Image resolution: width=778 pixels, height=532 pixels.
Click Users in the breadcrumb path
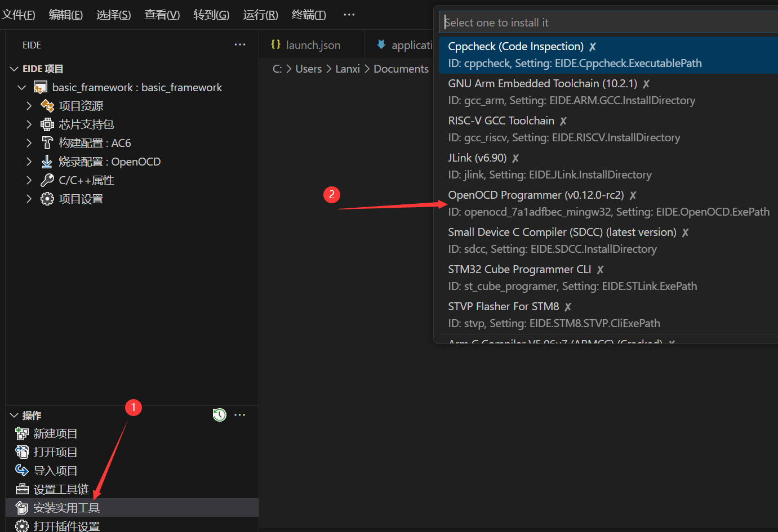coord(308,69)
